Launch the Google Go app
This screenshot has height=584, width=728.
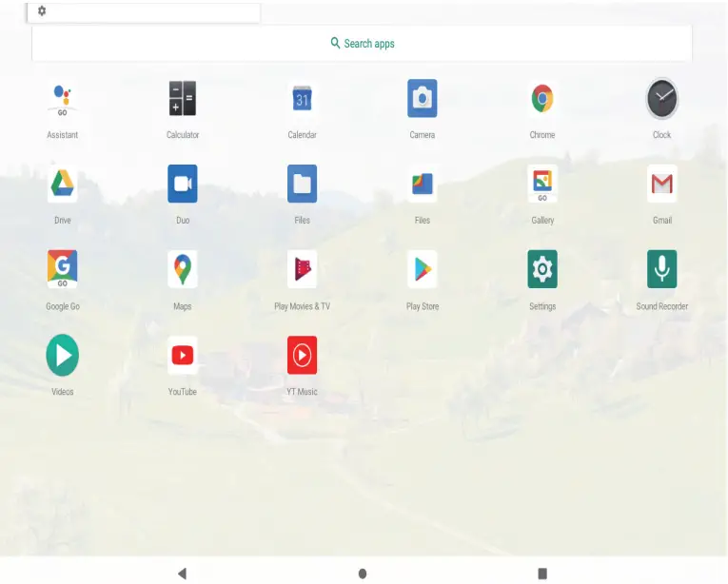point(62,269)
